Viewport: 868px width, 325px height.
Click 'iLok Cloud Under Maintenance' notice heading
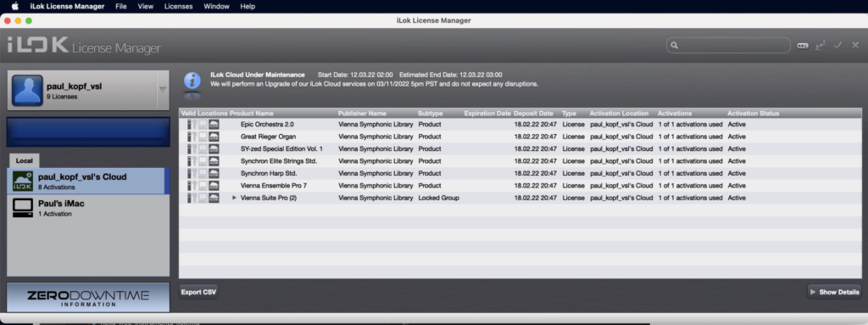[258, 75]
